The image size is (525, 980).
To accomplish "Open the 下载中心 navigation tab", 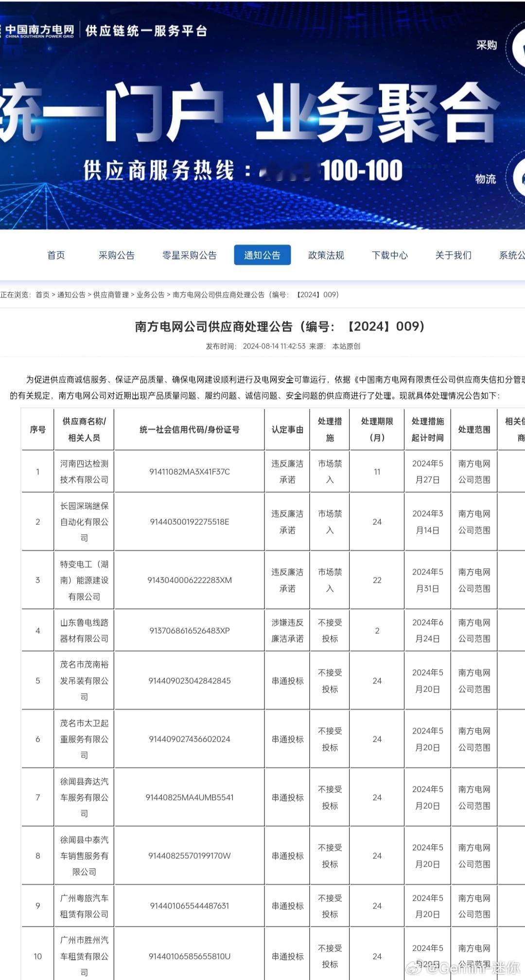I will coord(390,255).
